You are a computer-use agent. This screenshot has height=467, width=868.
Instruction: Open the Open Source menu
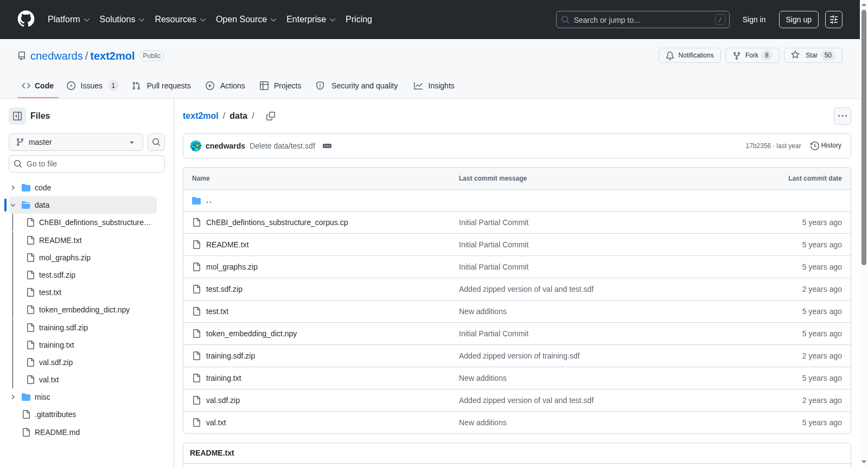[x=246, y=20]
